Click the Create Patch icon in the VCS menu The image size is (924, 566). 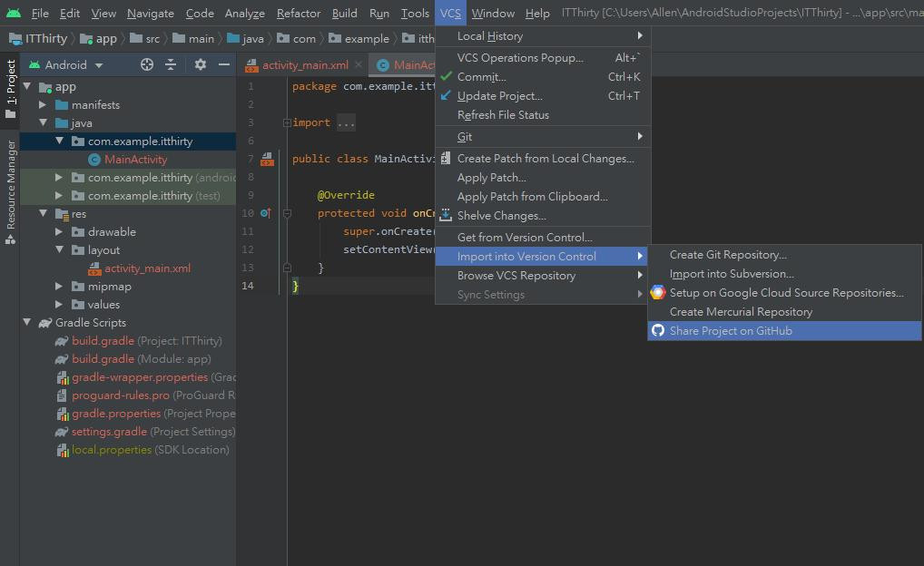(x=446, y=159)
